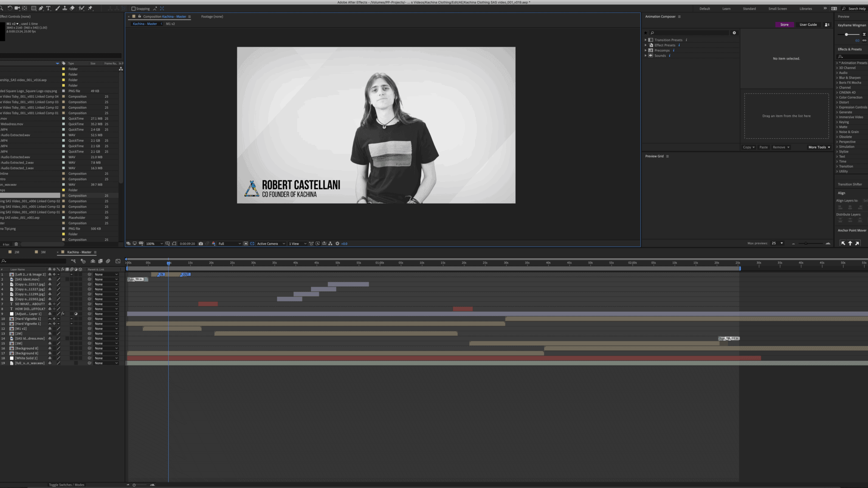Pick the Clone Stamp tool

65,8
